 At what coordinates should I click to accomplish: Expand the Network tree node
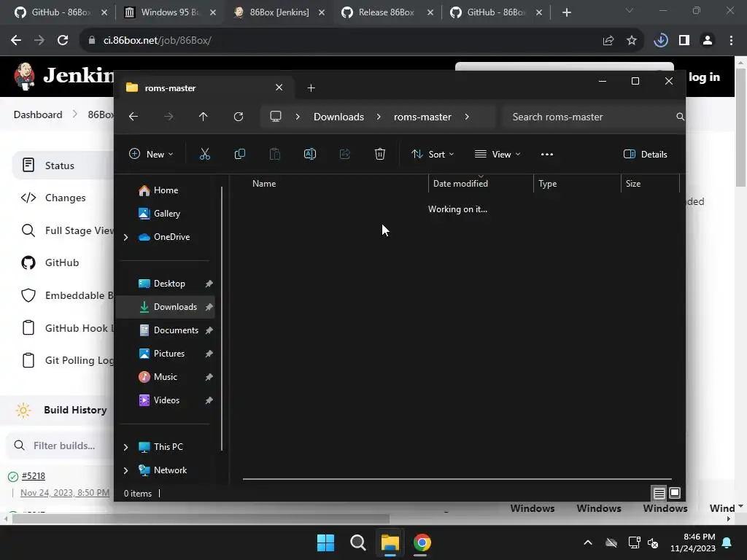pyautogui.click(x=125, y=470)
